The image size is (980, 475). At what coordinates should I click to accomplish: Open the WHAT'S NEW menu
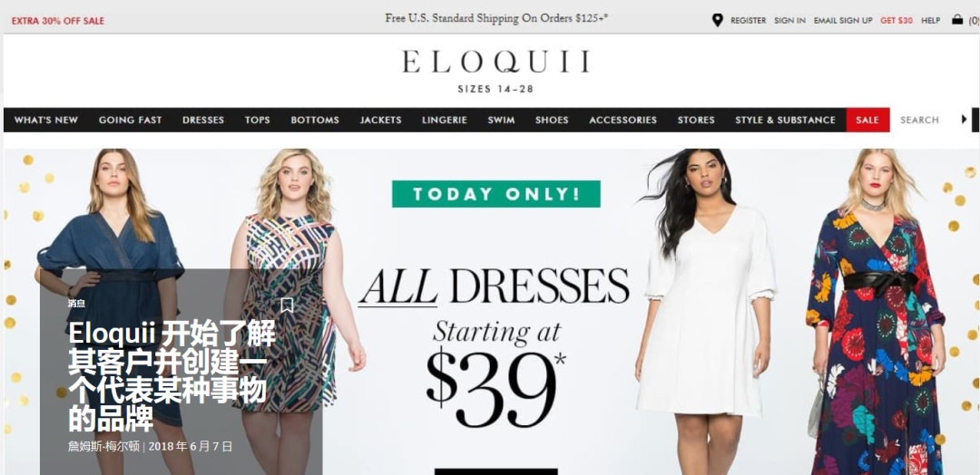pyautogui.click(x=46, y=120)
